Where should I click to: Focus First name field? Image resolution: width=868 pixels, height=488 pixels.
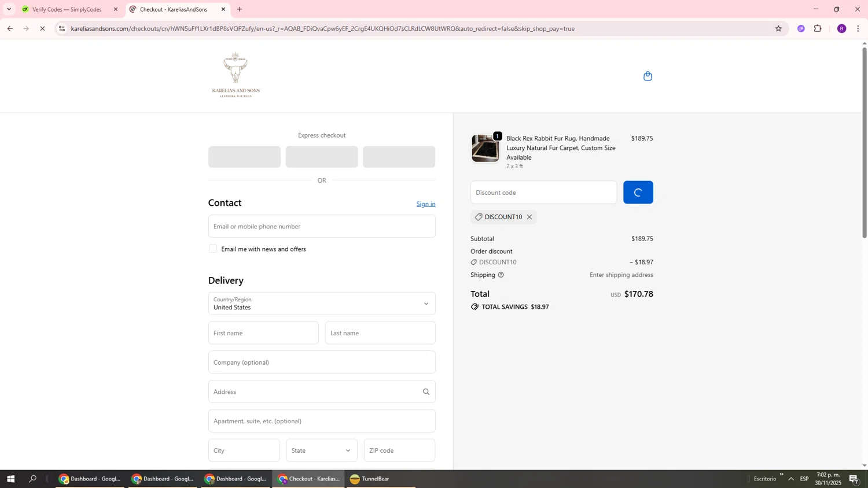click(263, 333)
